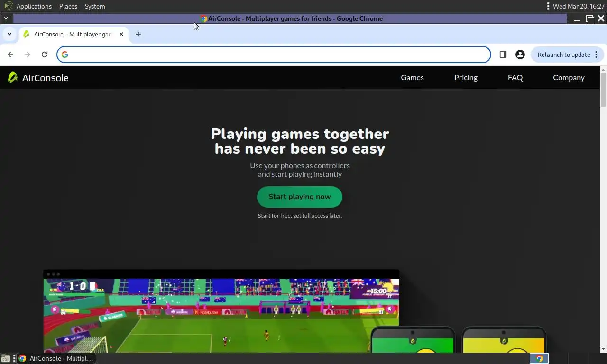Open the Applications menu
This screenshot has width=607, height=364.
[x=34, y=6]
